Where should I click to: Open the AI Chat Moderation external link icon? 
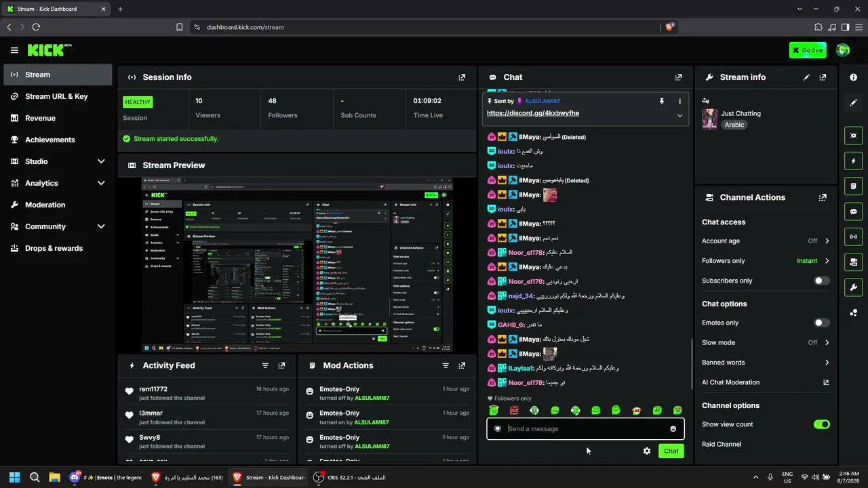[826, 382]
